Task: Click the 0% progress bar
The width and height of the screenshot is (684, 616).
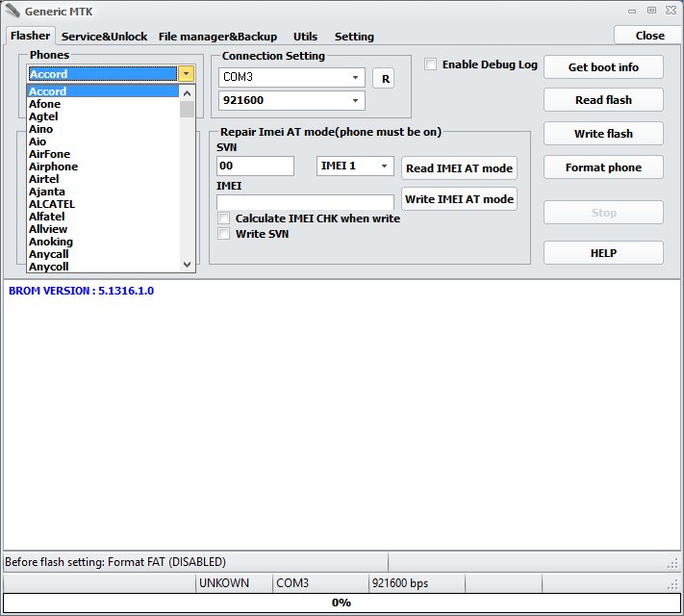Action: 342,603
